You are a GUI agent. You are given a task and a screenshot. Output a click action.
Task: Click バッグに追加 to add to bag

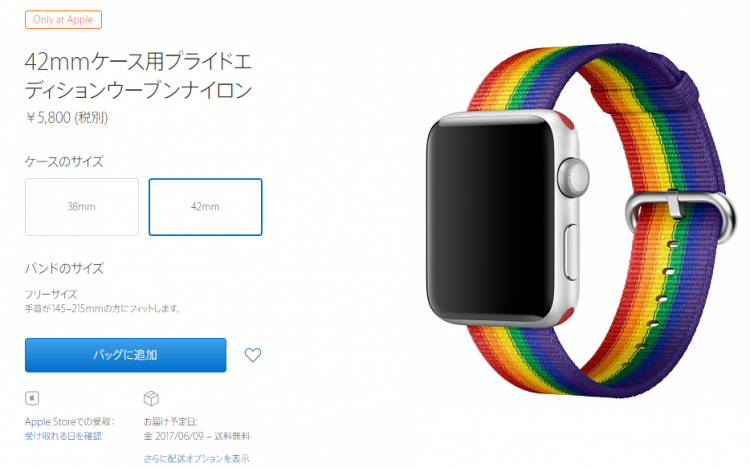point(125,355)
